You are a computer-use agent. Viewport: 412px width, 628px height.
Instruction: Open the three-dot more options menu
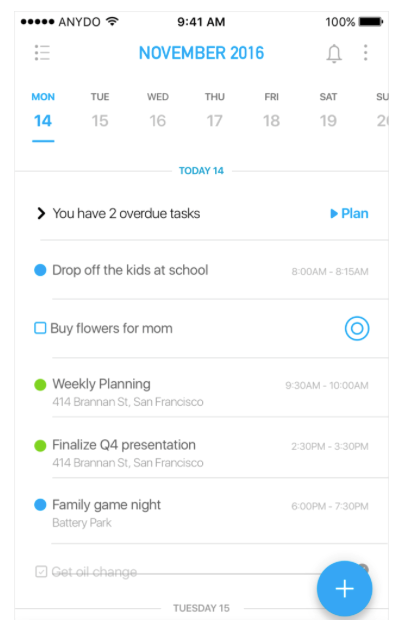(365, 52)
